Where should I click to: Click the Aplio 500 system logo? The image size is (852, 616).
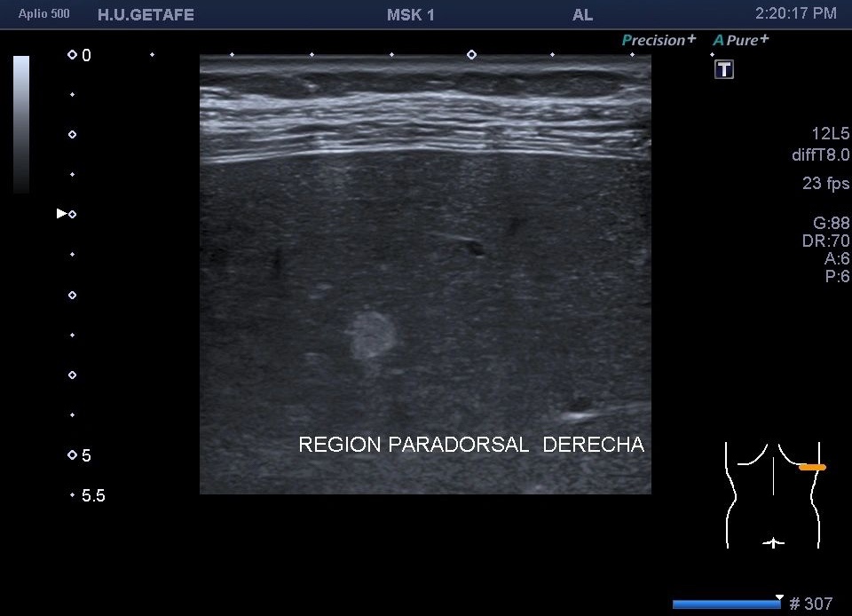pyautogui.click(x=44, y=14)
